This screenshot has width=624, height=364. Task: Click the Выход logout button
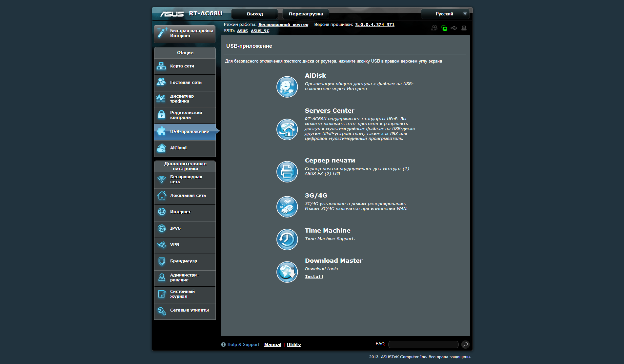[x=255, y=14]
